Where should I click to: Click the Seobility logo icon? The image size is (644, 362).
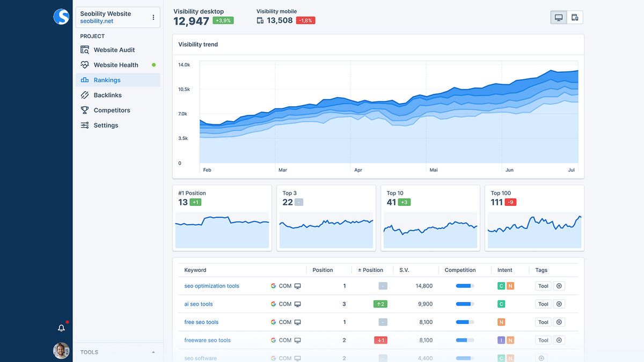61,17
